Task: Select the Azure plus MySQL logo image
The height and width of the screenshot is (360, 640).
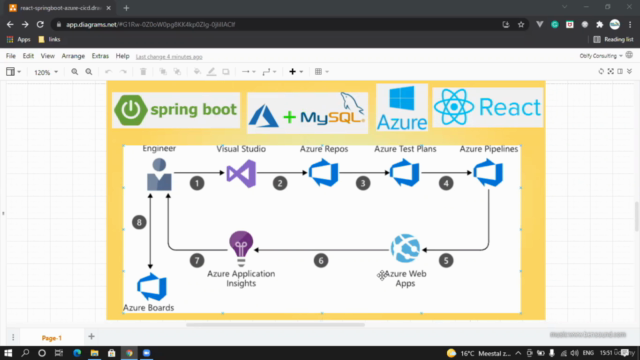Action: pos(307,113)
